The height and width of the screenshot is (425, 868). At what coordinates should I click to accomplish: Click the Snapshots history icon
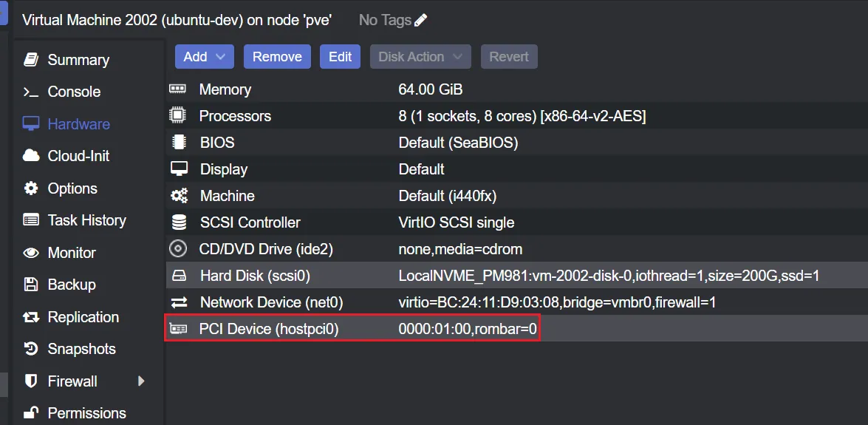point(31,349)
